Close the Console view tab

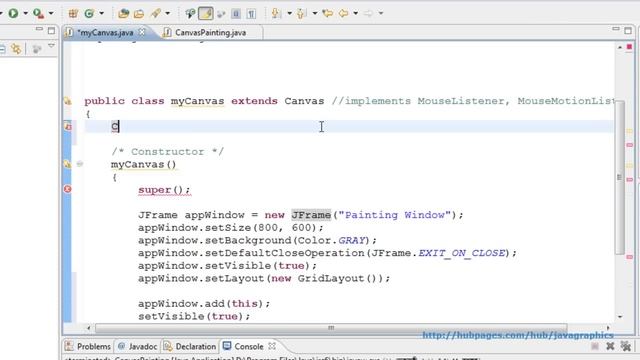click(272, 346)
